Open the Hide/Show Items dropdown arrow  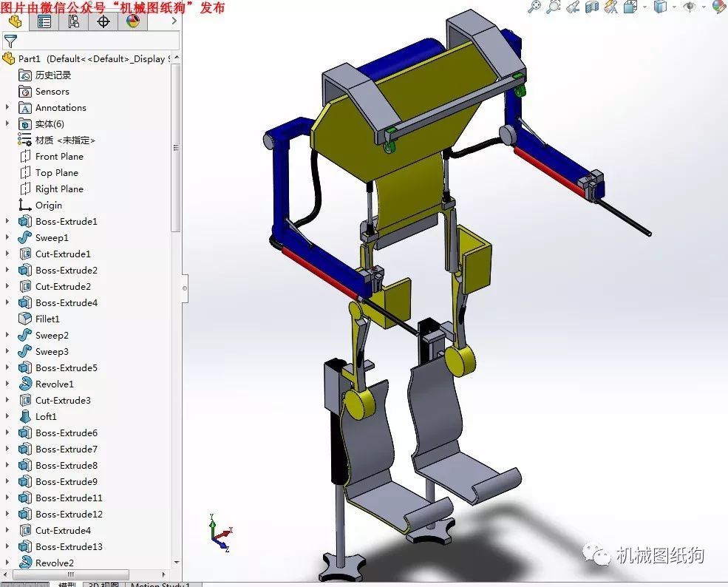[704, 7]
